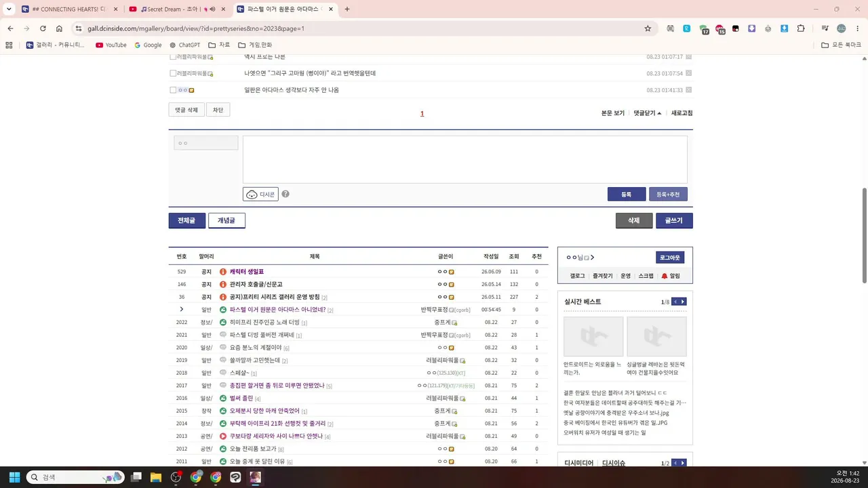
Task: Click the blue R extension icon
Action: [x=686, y=28]
